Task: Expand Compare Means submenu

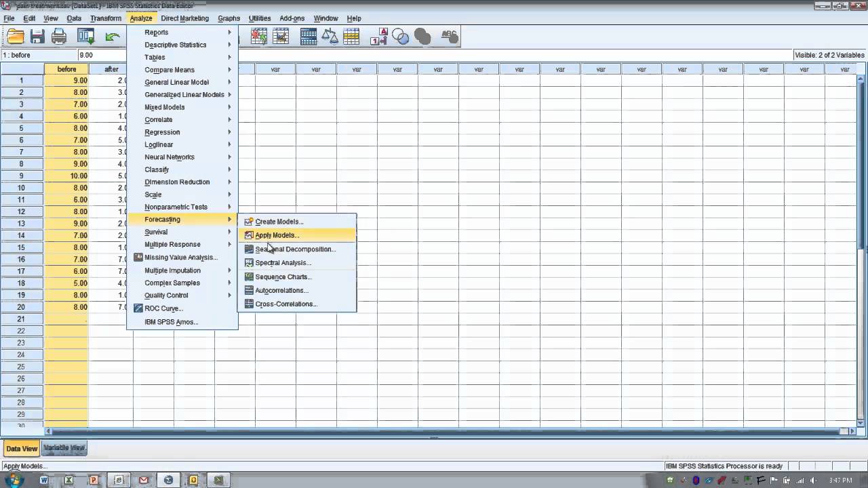Action: 182,70
